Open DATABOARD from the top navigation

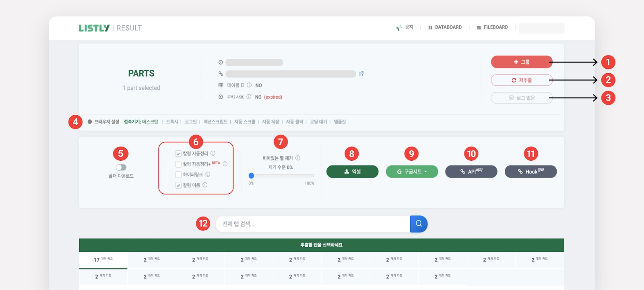tap(445, 27)
